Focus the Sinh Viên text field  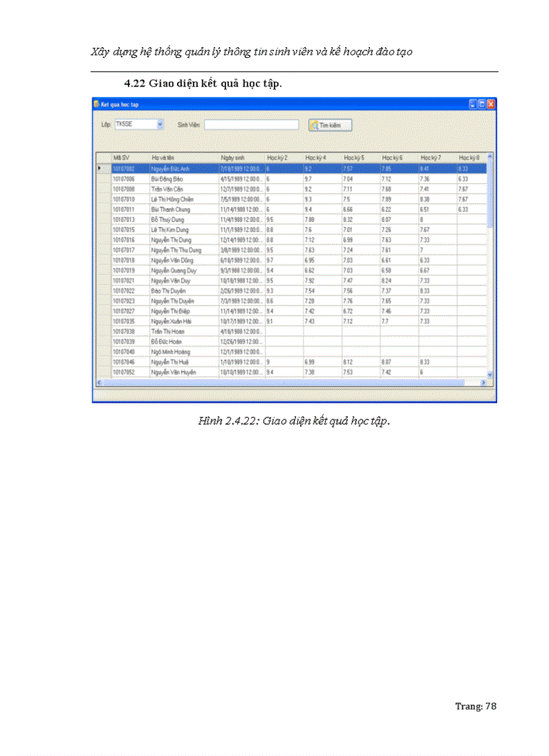coord(251,125)
